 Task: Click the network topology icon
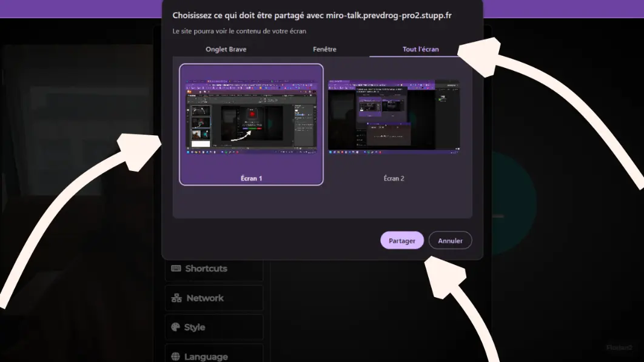176,298
